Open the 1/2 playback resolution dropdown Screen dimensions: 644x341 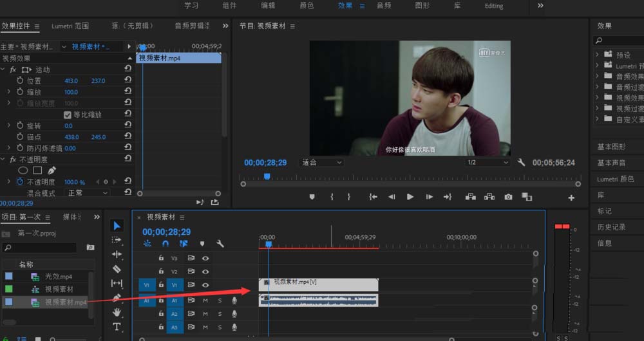tap(487, 163)
